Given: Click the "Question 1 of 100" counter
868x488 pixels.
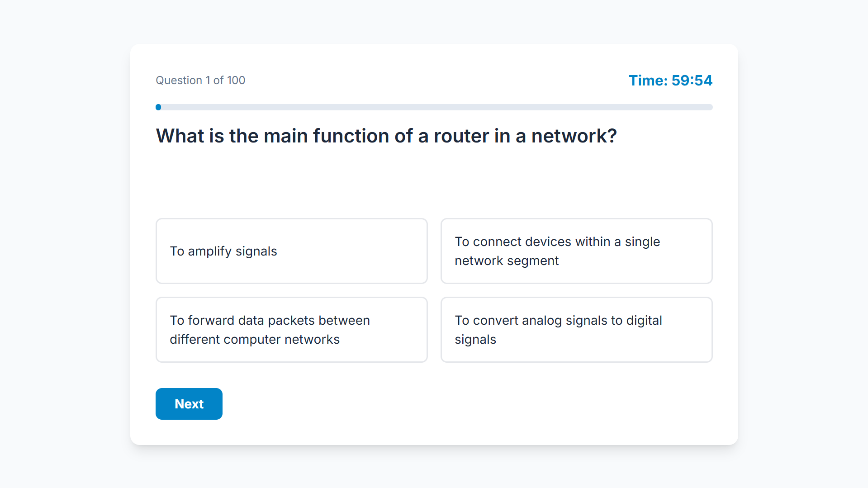Looking at the screenshot, I should (x=200, y=81).
